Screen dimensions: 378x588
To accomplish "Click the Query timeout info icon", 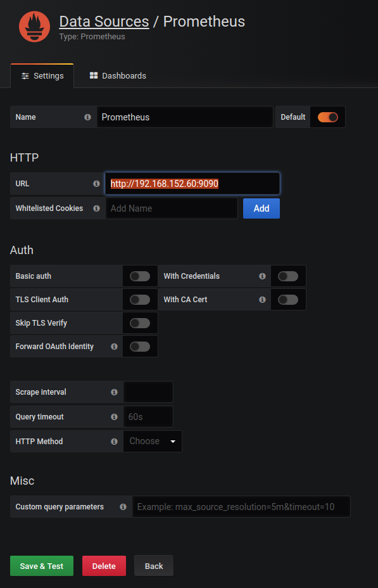I will 114,417.
